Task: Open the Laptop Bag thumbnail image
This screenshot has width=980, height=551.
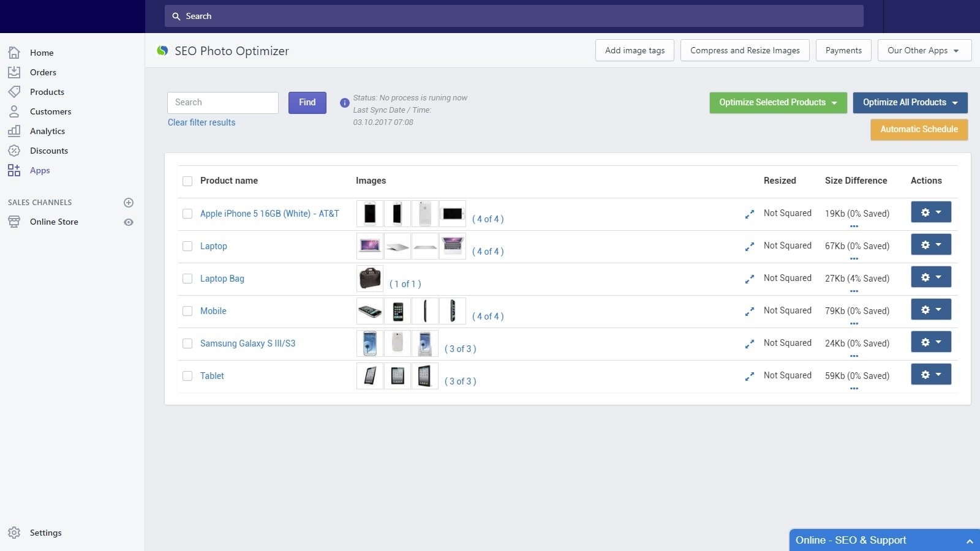Action: click(370, 279)
